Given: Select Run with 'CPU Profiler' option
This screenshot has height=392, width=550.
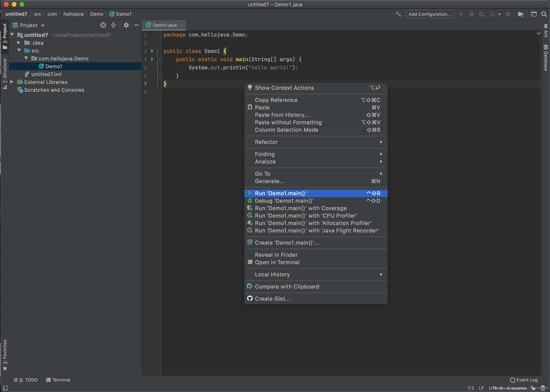Looking at the screenshot, I should click(316, 216).
